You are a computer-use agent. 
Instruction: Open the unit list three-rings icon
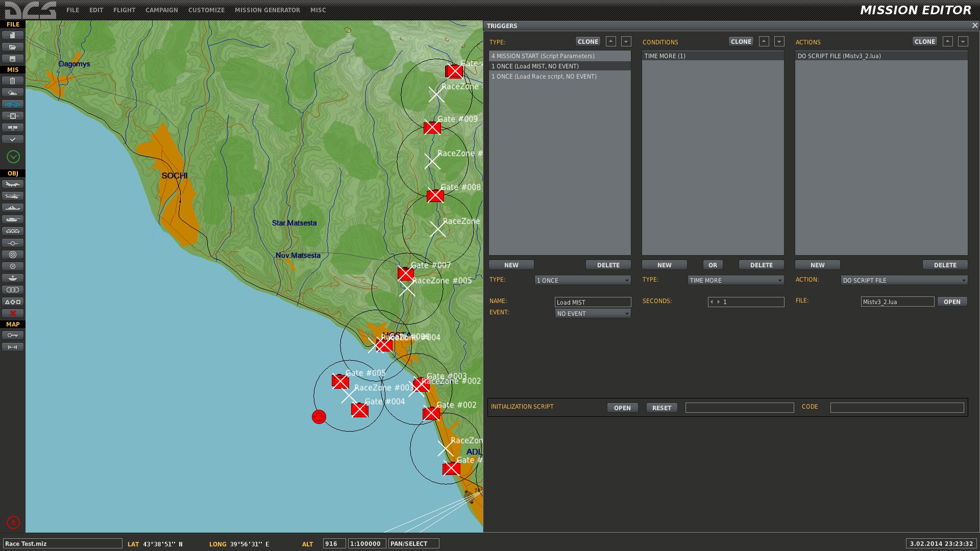click(13, 290)
